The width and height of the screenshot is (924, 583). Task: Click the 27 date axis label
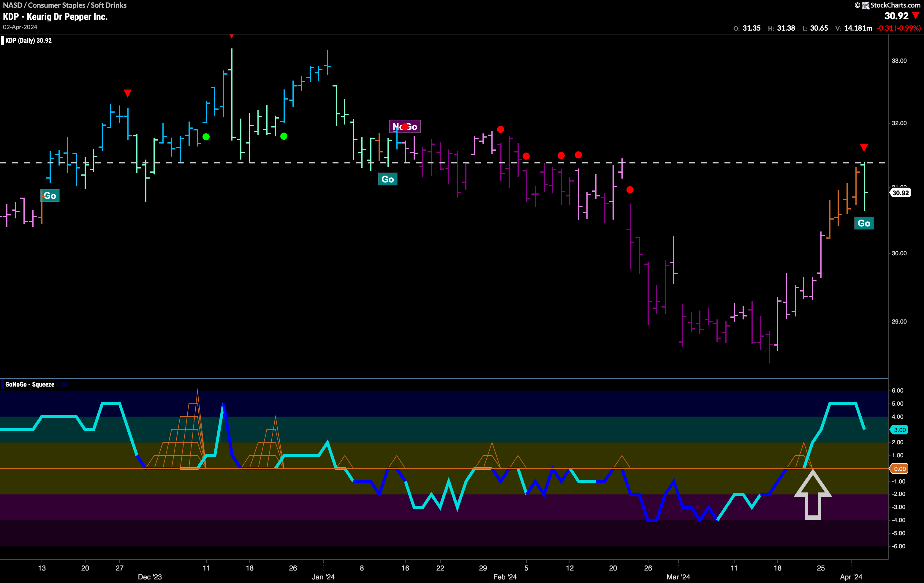click(120, 568)
